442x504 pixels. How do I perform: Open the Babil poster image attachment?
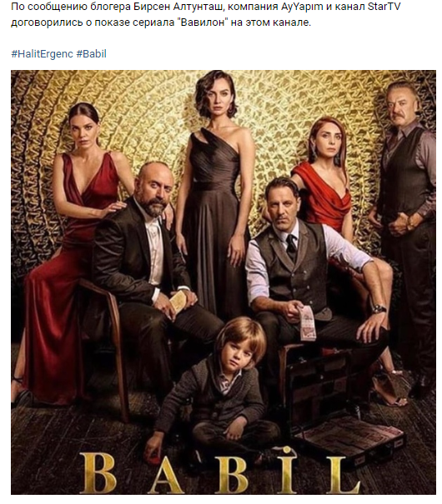click(x=224, y=282)
